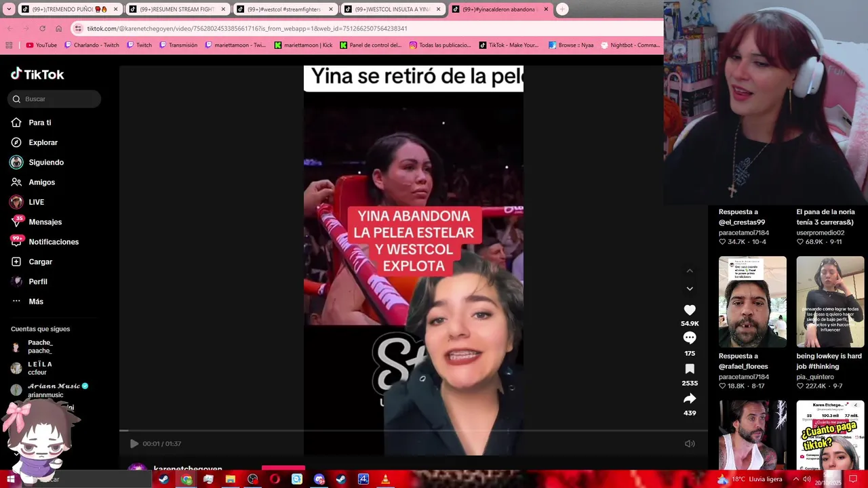Viewport: 868px width, 488px height.
Task: Open the Transmisión bookmark
Action: [x=178, y=45]
